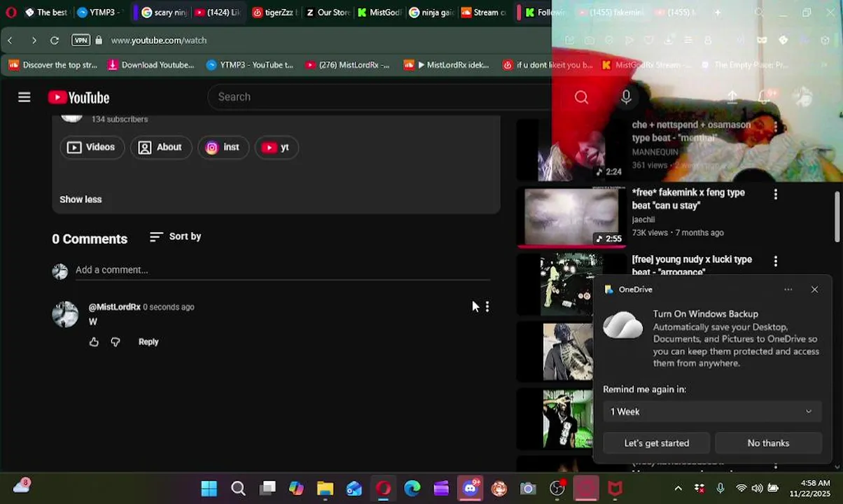Open options for 'arrogance' type beat video

(x=775, y=261)
